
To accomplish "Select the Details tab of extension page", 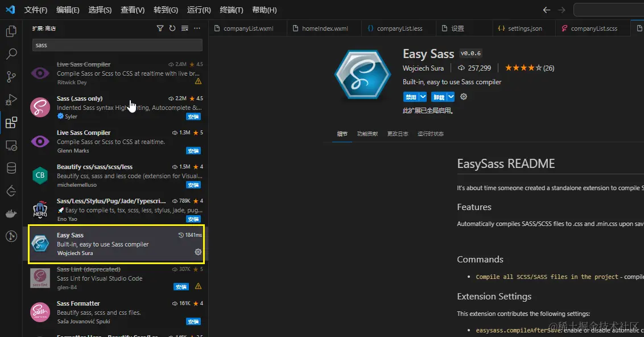I will [342, 134].
